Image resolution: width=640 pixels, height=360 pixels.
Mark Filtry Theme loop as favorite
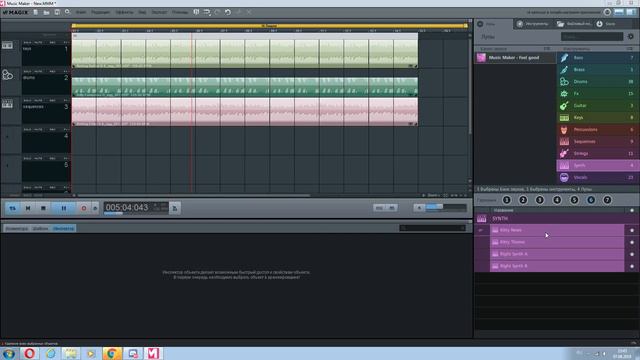coord(632,242)
